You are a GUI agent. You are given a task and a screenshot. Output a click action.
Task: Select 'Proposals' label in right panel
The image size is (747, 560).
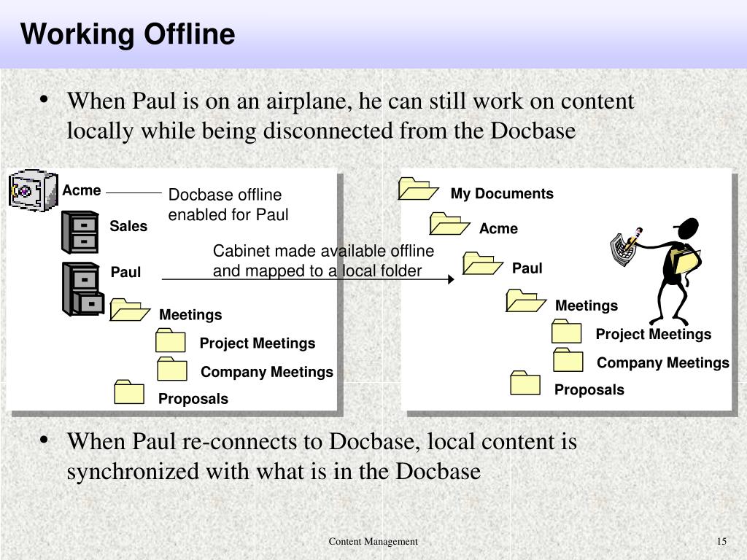coord(589,389)
